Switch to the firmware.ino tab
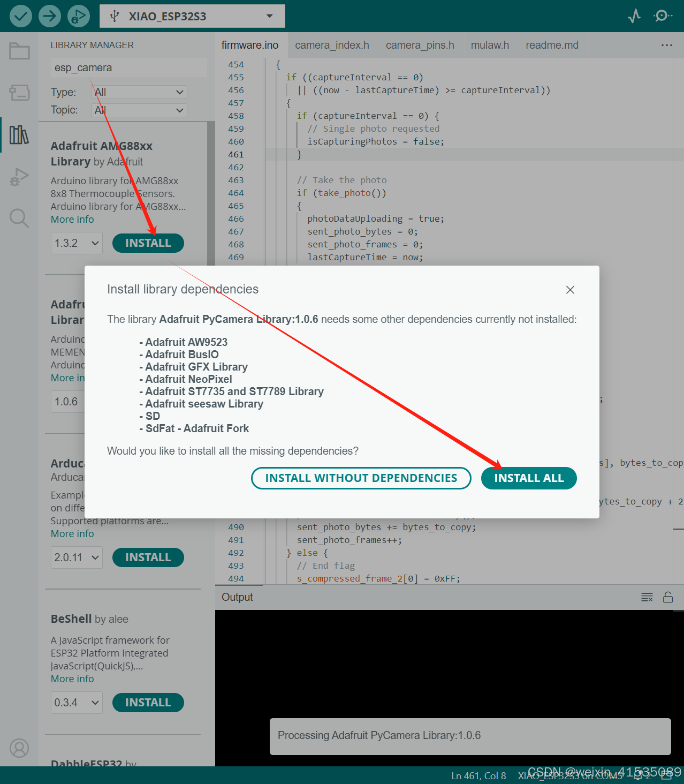This screenshot has width=684, height=784. (250, 45)
